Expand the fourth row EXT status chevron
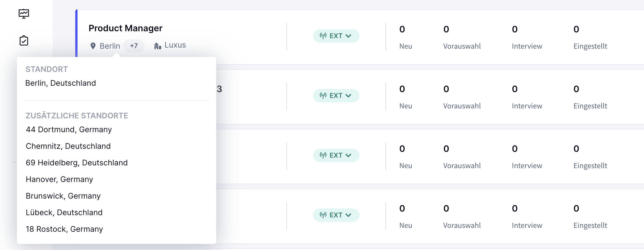The width and height of the screenshot is (644, 250). (x=349, y=215)
